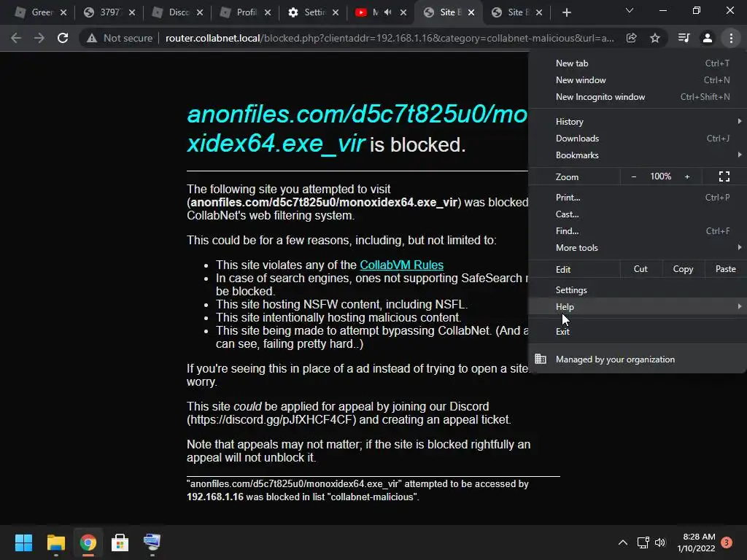Viewport: 747px width, 560px height.
Task: Open the computer app icon on the taskbar
Action: (152, 542)
